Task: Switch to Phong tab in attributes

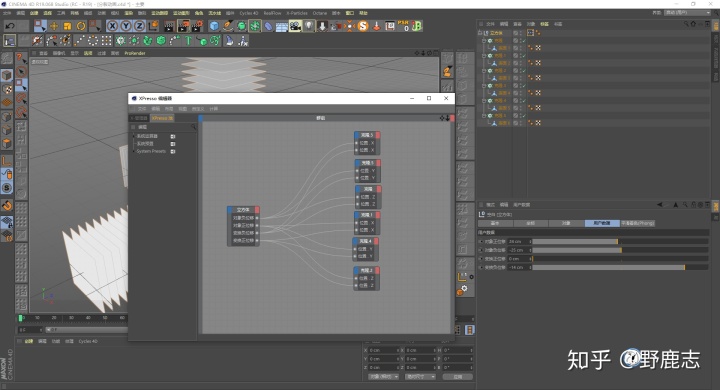Action: click(637, 223)
